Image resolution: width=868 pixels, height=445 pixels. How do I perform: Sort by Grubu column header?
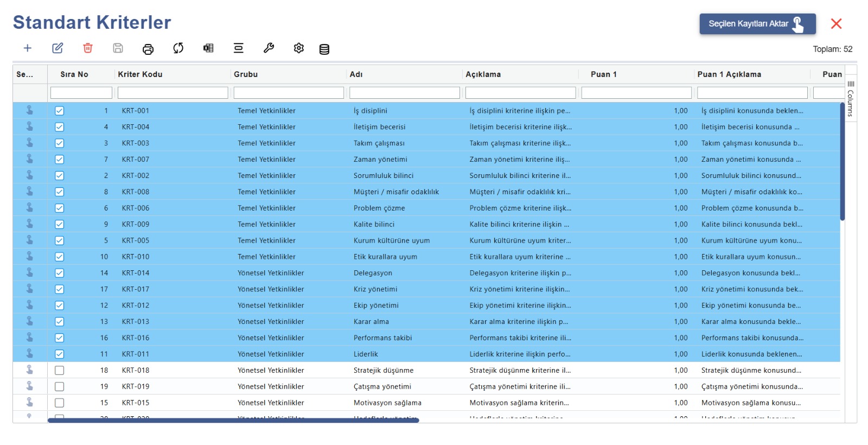point(246,74)
